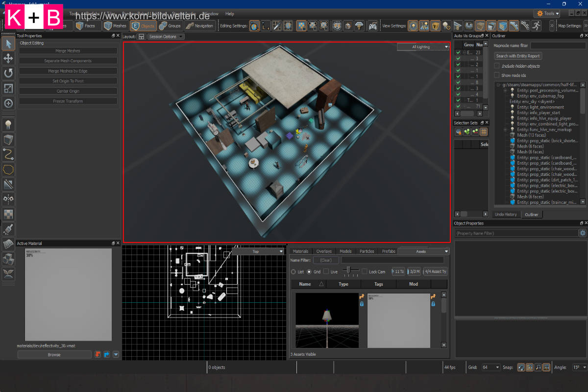
Task: Select the Polygon tool
Action: tap(8, 170)
